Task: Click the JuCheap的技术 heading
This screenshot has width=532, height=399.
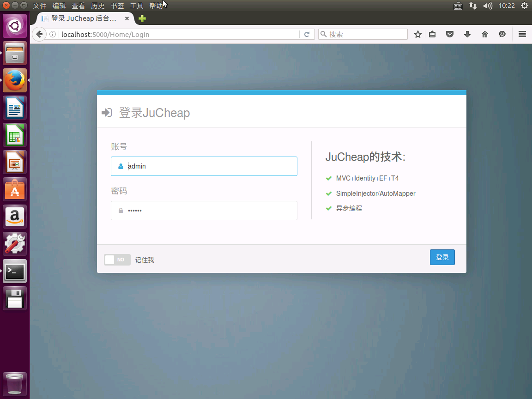Action: click(x=365, y=157)
